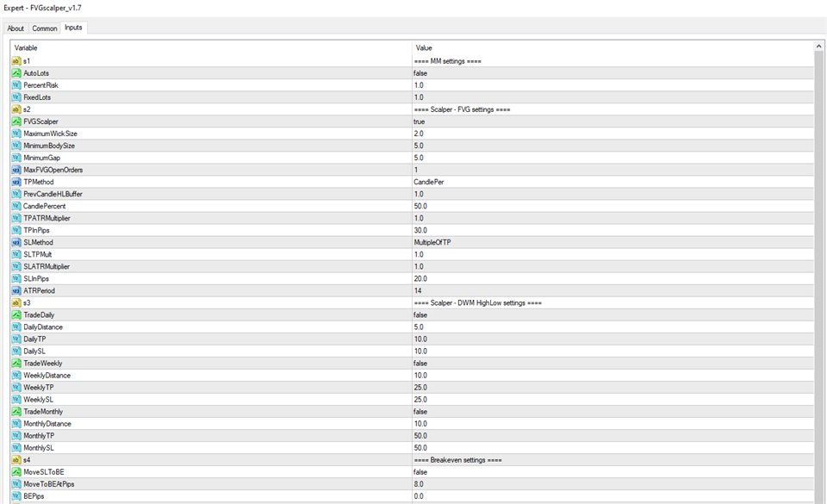Select the MonthlySL variable name

pos(39,448)
